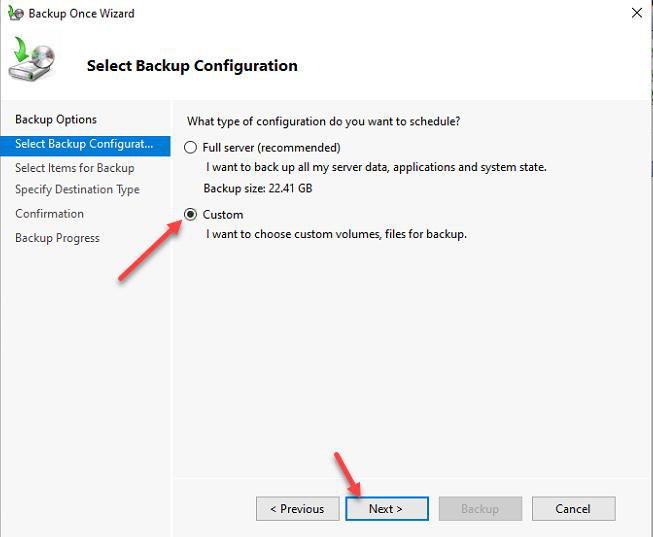Screen dimensions: 653x537
Task: Open the Select Backup Configuration step
Action: (x=85, y=145)
